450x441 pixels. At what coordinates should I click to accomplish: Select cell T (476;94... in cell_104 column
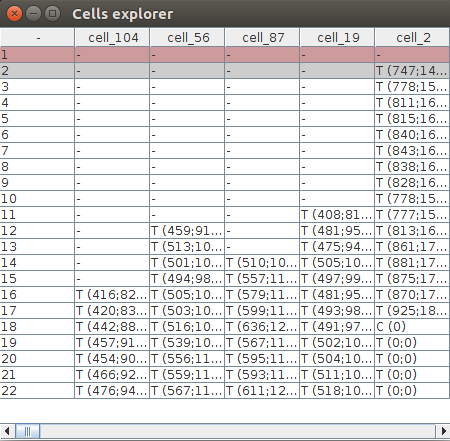[112, 391]
